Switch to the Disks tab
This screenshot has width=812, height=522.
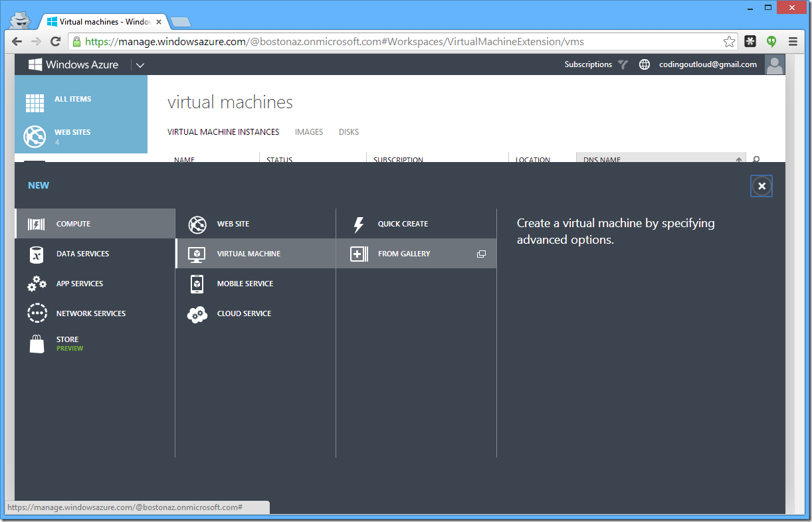coord(349,132)
